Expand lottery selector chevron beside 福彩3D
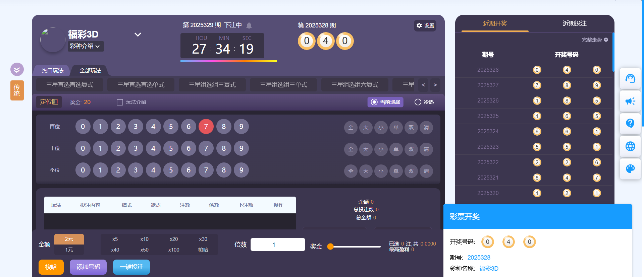This screenshot has height=277, width=644. click(x=138, y=34)
